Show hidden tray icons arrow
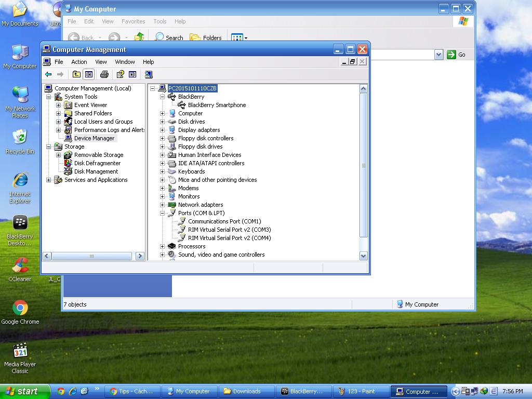The image size is (532, 399). pos(456,391)
